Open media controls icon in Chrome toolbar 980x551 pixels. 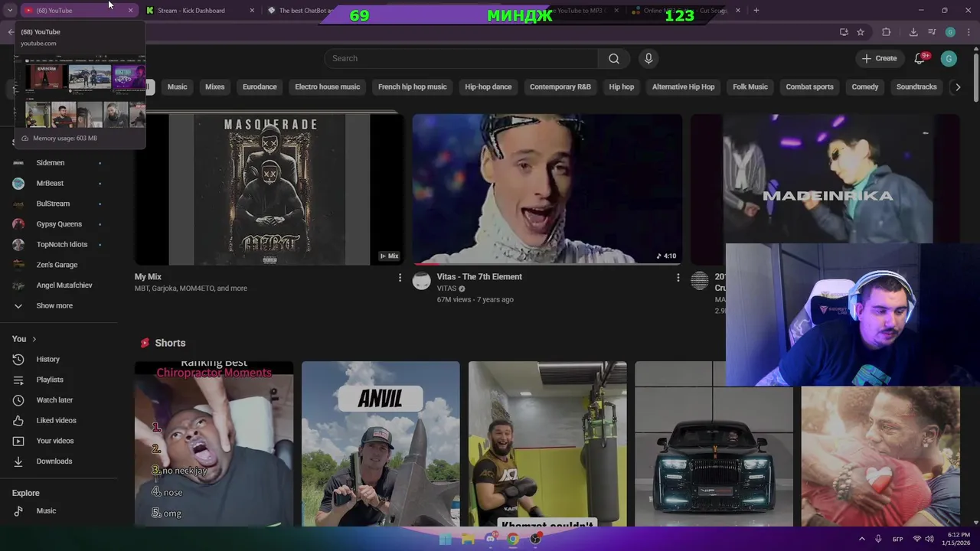click(932, 32)
